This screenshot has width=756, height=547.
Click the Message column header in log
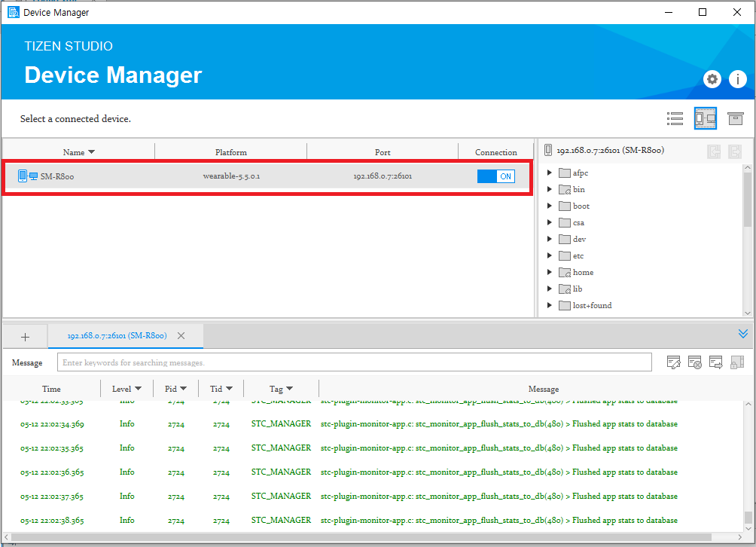pyautogui.click(x=544, y=389)
